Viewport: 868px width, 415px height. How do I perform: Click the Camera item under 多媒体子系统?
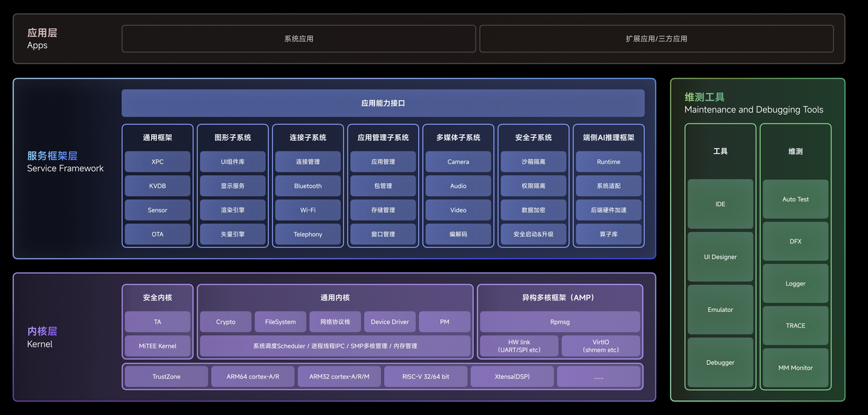tap(458, 161)
